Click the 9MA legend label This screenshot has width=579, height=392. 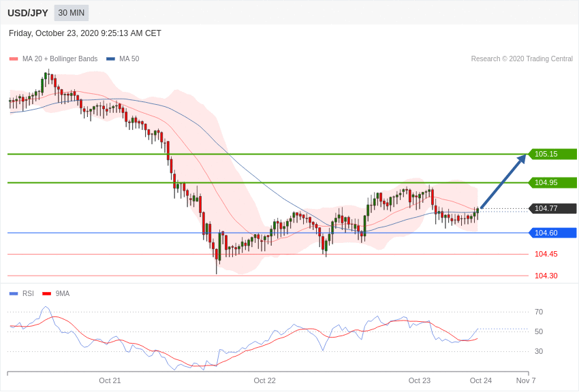click(x=63, y=293)
